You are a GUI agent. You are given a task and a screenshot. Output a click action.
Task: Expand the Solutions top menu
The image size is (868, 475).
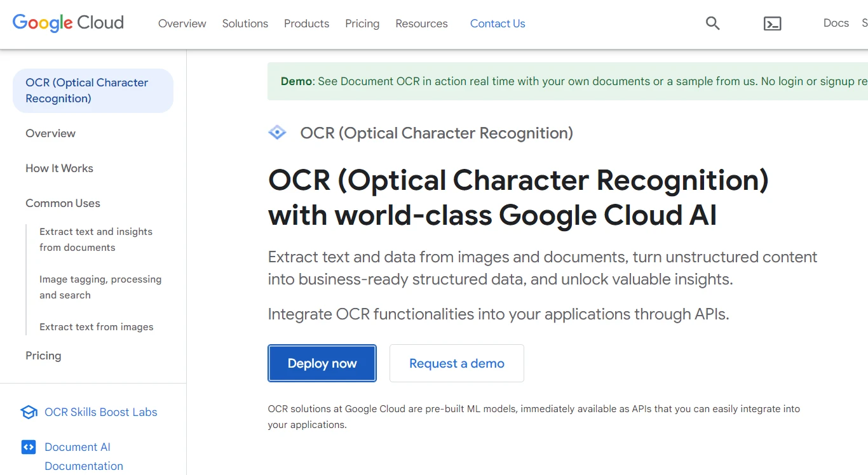click(x=245, y=23)
